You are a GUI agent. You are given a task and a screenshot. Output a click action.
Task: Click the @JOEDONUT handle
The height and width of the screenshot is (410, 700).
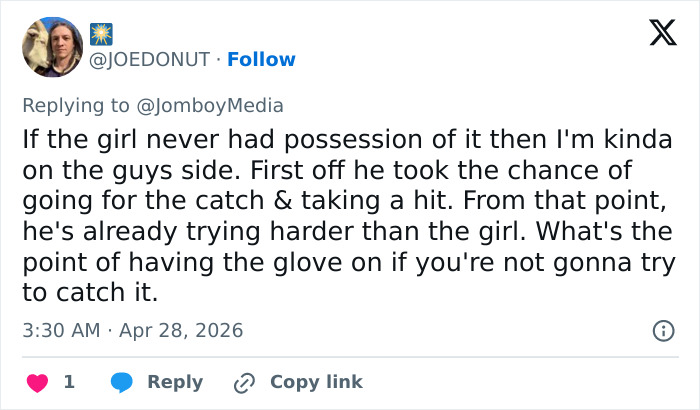tap(151, 59)
